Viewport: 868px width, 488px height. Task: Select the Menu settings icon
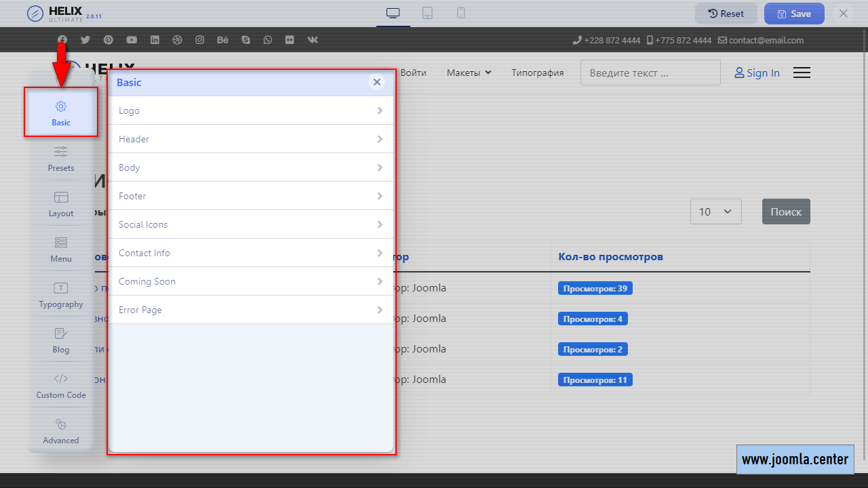(61, 249)
